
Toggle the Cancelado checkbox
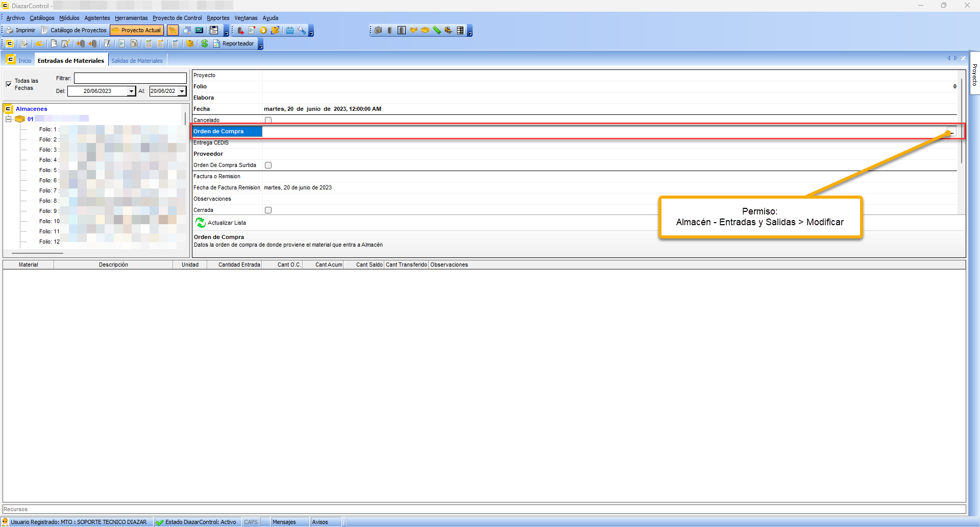[268, 120]
